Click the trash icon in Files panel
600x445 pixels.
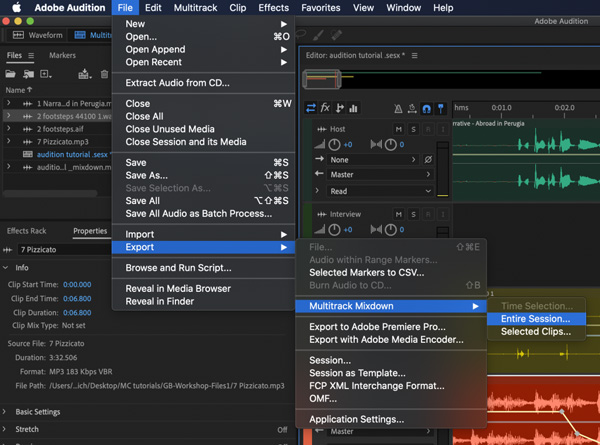(x=104, y=74)
